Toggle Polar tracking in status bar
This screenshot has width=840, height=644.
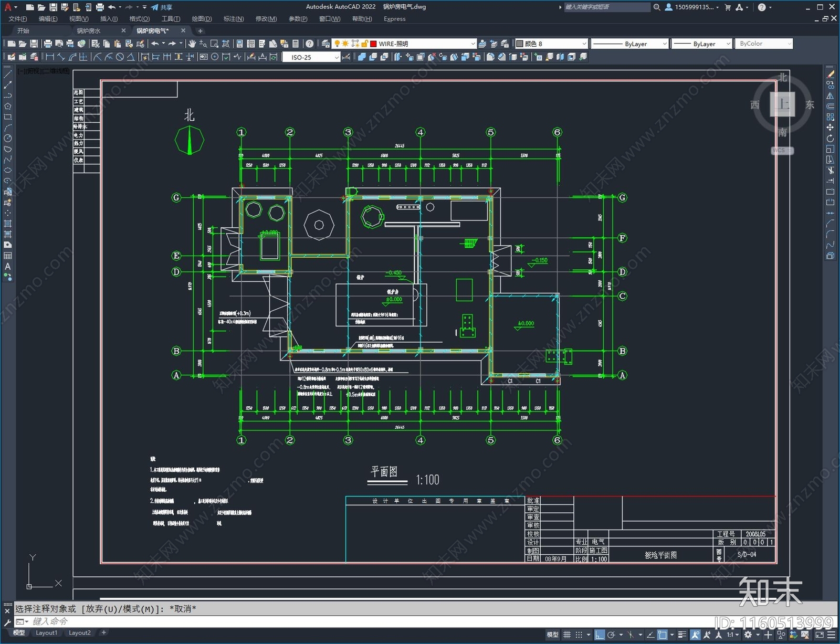[x=611, y=635]
